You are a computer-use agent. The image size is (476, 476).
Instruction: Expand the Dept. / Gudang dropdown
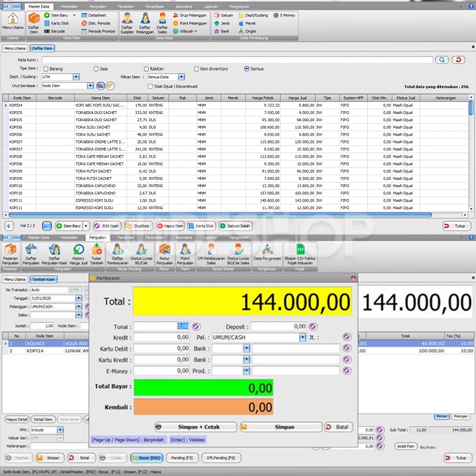tap(76, 77)
